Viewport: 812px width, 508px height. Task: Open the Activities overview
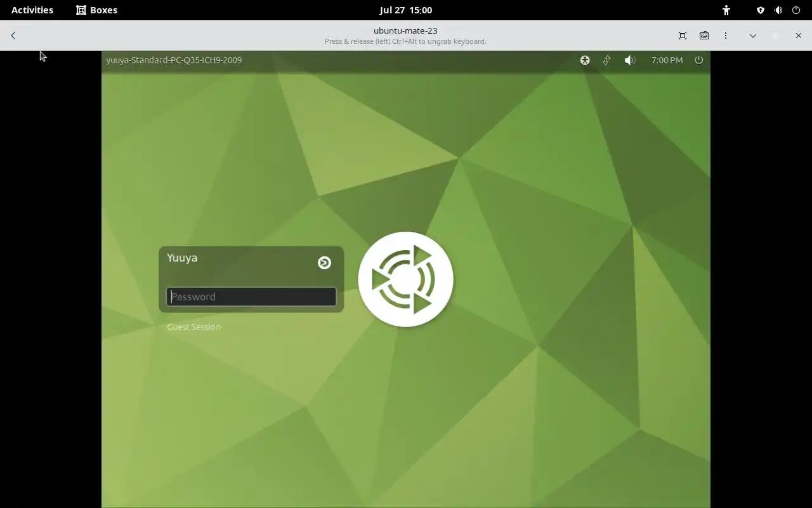tap(32, 10)
